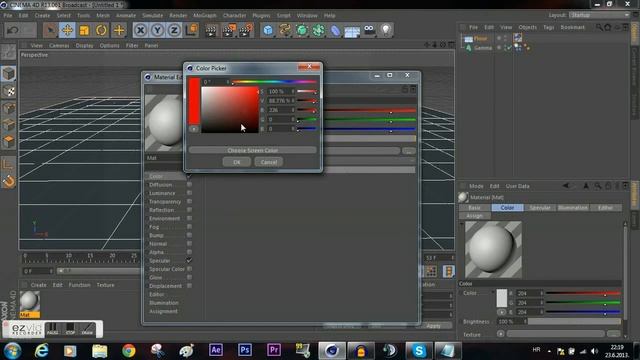Click the saturation slider in the Color Picker
The height and width of the screenshot is (360, 640).
coord(307,91)
